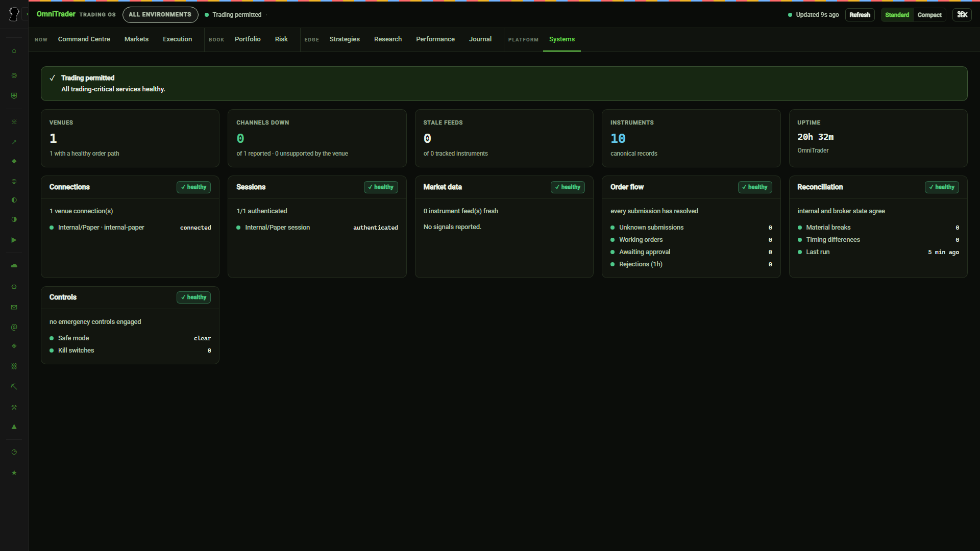
Task: Open the pie clock icon in the sidebar
Action: point(14,452)
